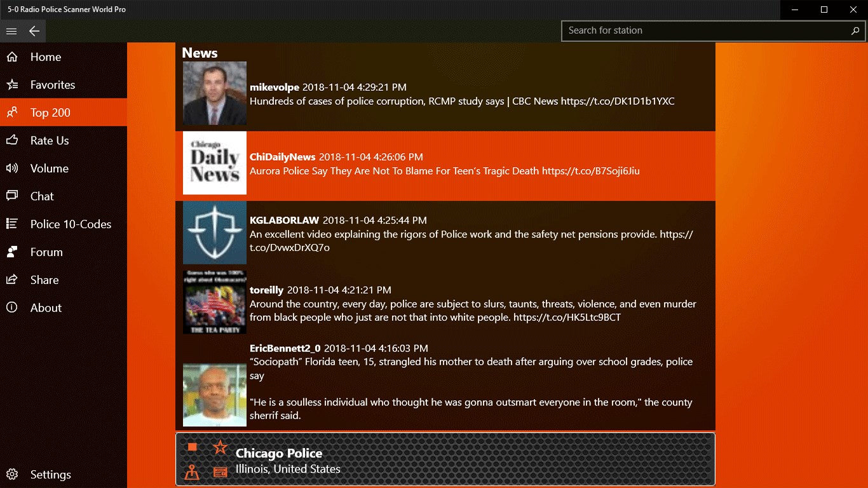Minimize the 5-0 Radio window
This screenshot has height=488, width=868.
pos(795,10)
